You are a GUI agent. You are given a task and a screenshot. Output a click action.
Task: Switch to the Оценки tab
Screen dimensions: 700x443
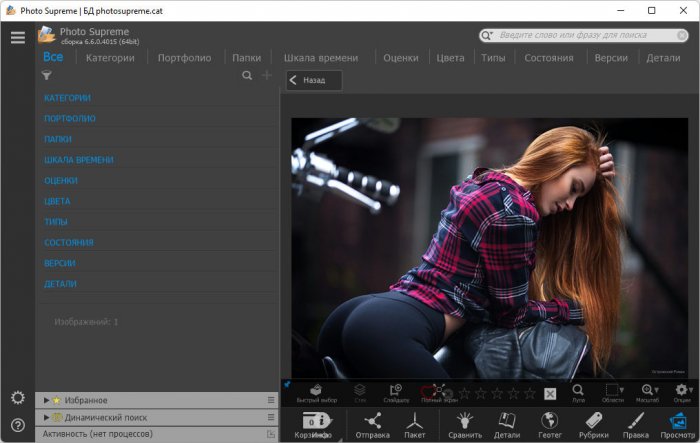pos(400,58)
